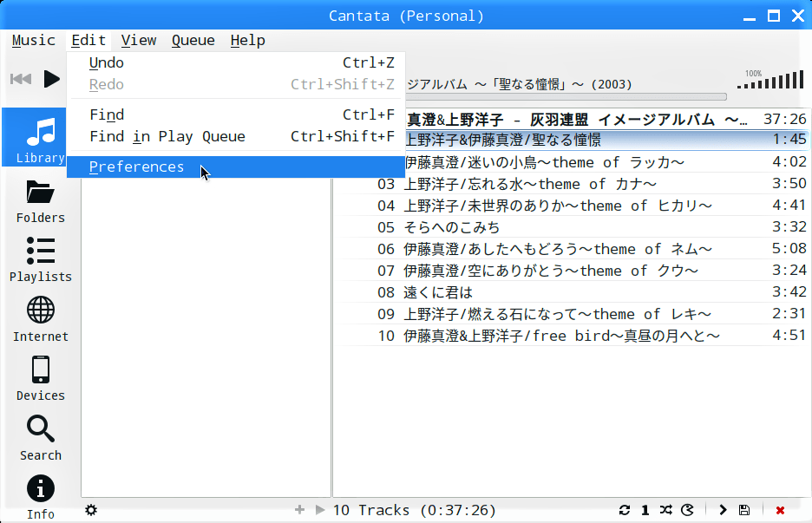The image size is (812, 523).
Task: Open the Info sidebar view
Action: point(41,497)
